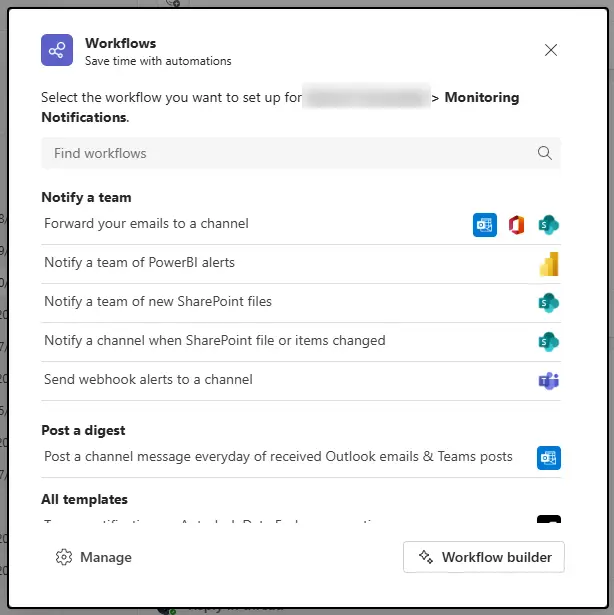Click SharePoint icon beside file or items changed
This screenshot has height=615, width=614.
pos(548,341)
